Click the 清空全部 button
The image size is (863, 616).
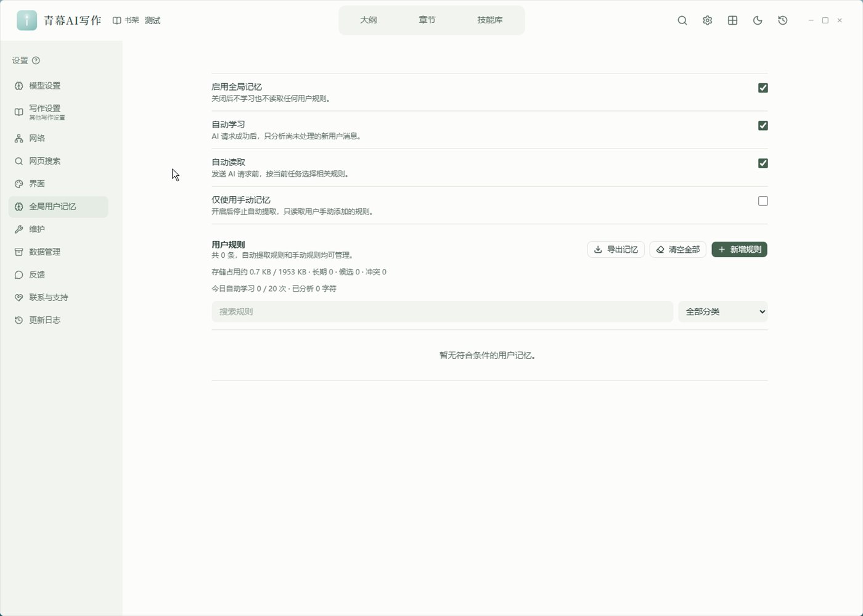pos(678,249)
